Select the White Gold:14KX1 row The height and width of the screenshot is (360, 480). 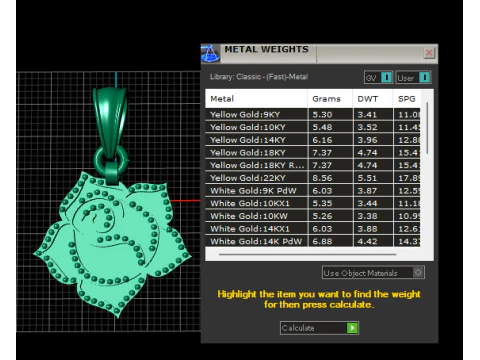tap(313, 229)
